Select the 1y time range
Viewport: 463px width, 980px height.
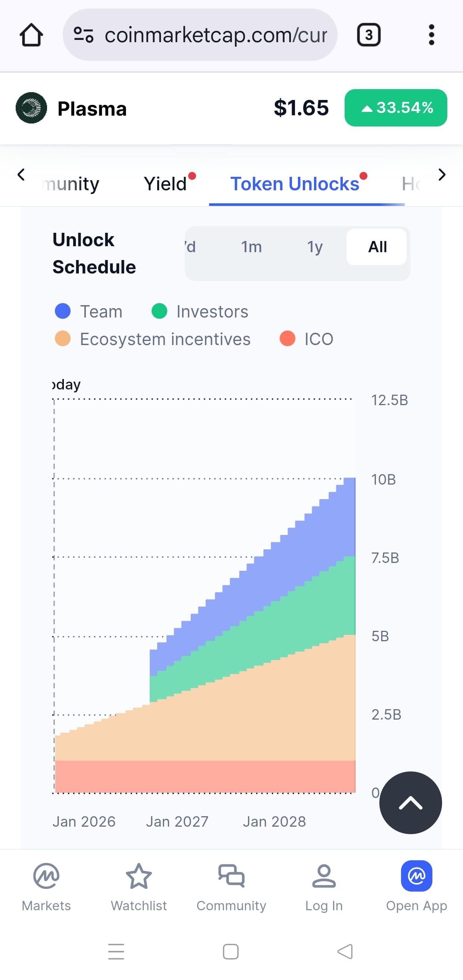click(315, 247)
